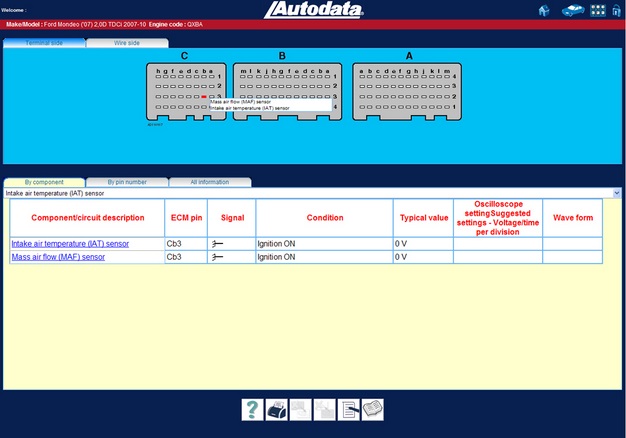Click Intake air temperature (IAT) sensor in tooltip
This screenshot has width=626, height=438.
click(x=250, y=108)
